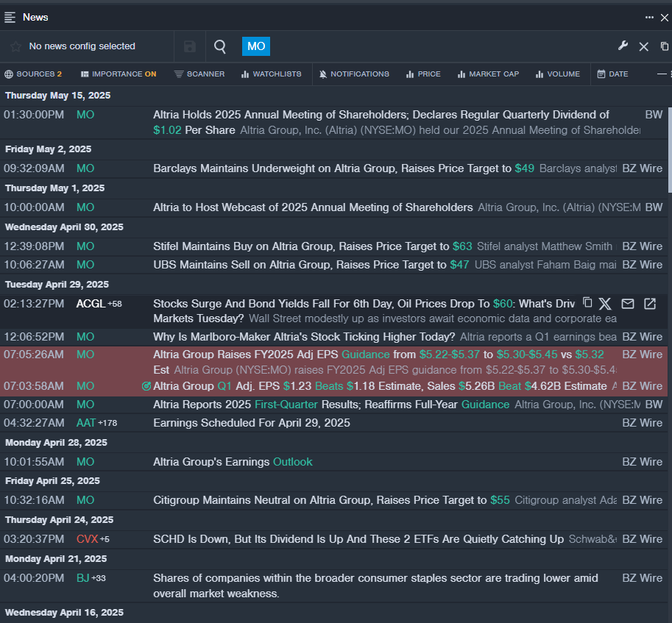Screen dimensions: 672x623
Task: Expand the +5 tickers badge next to CVX
Action: pos(105,539)
